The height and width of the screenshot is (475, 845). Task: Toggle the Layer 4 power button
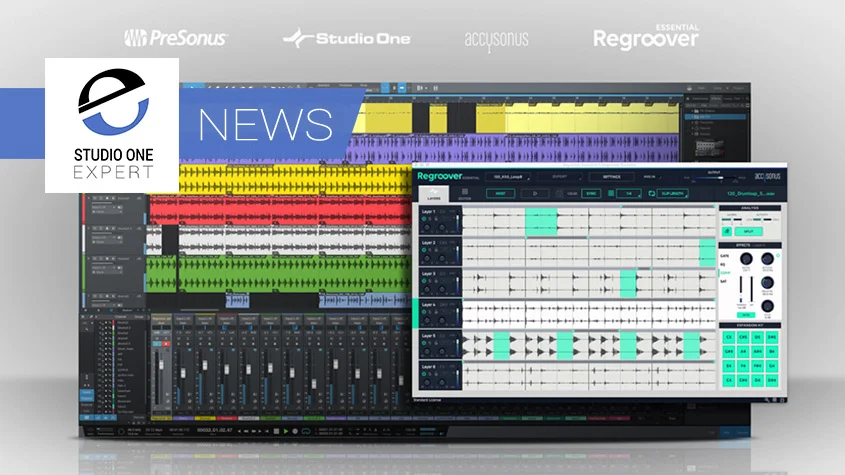(424, 312)
